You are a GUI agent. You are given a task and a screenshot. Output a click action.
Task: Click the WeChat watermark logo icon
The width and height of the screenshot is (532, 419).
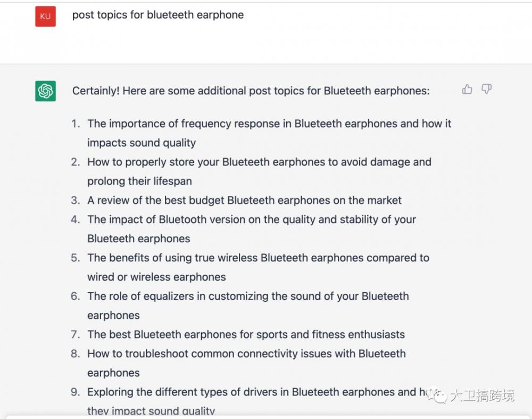436,396
